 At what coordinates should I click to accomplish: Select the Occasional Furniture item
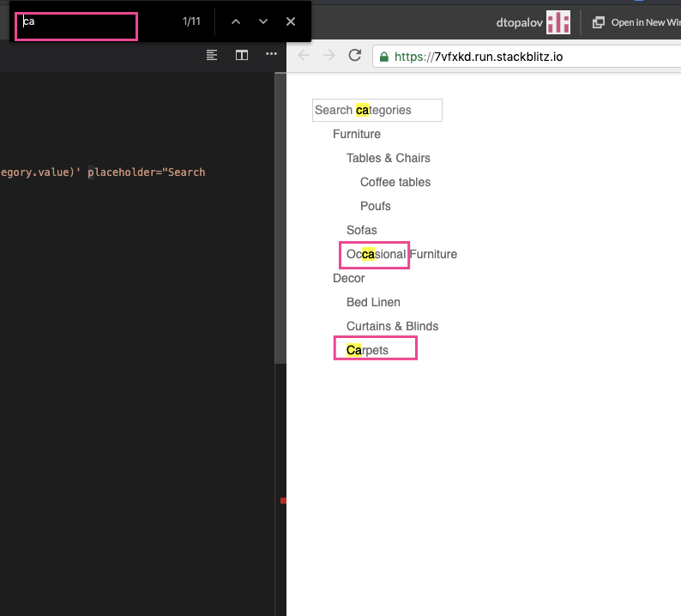point(401,254)
